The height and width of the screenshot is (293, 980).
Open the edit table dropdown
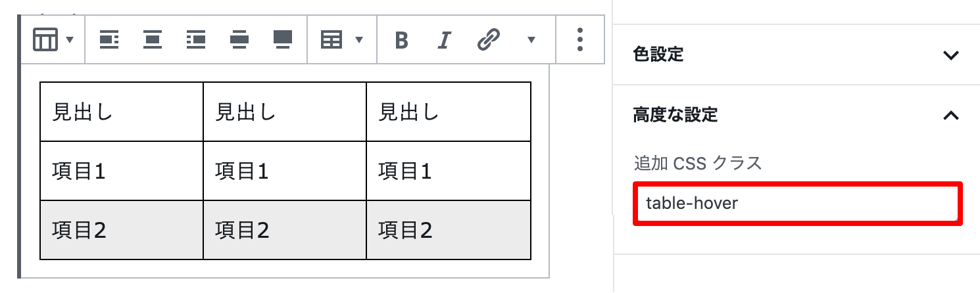pos(341,40)
